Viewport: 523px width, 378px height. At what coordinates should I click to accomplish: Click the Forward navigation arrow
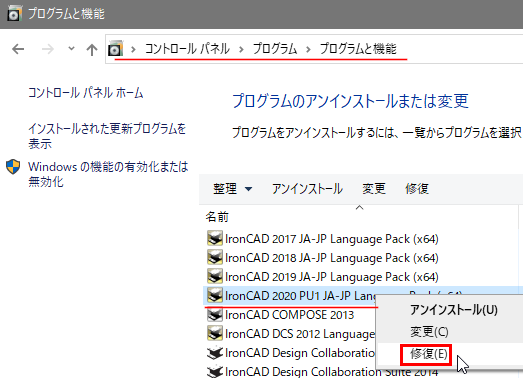[x=47, y=49]
